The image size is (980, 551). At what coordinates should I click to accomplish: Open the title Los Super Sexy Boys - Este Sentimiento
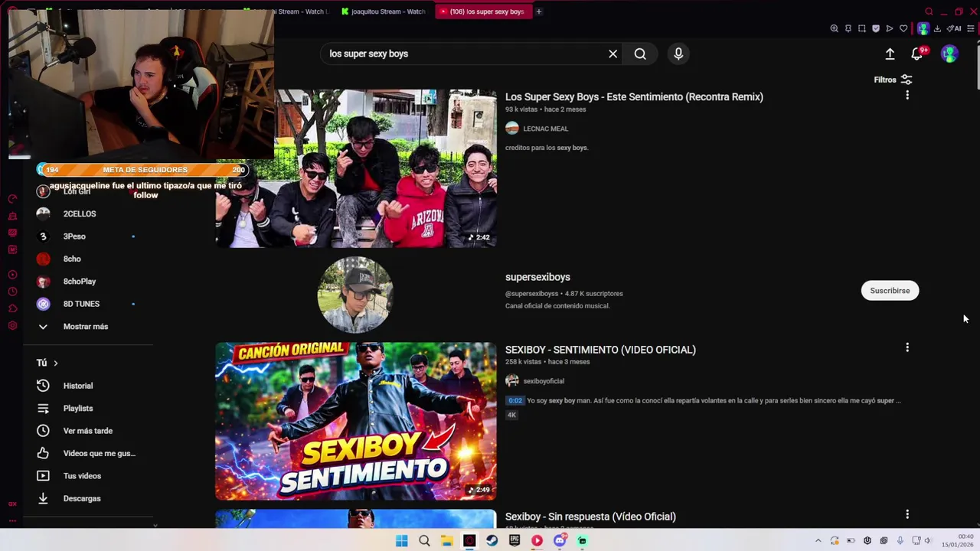pos(634,97)
